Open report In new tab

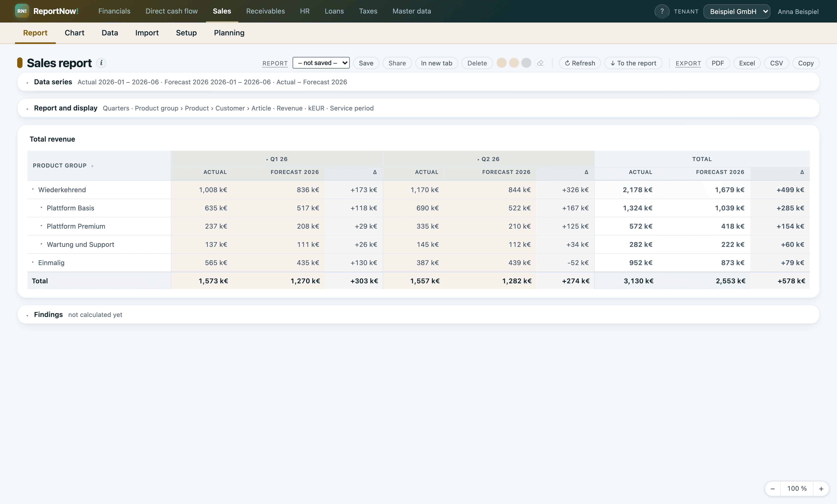(437, 63)
